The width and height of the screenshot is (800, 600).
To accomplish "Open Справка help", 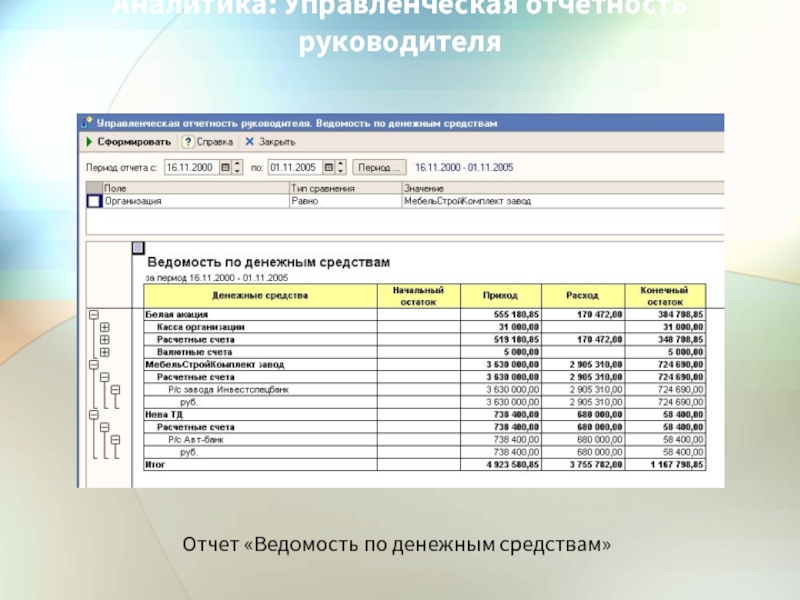I will 208,142.
